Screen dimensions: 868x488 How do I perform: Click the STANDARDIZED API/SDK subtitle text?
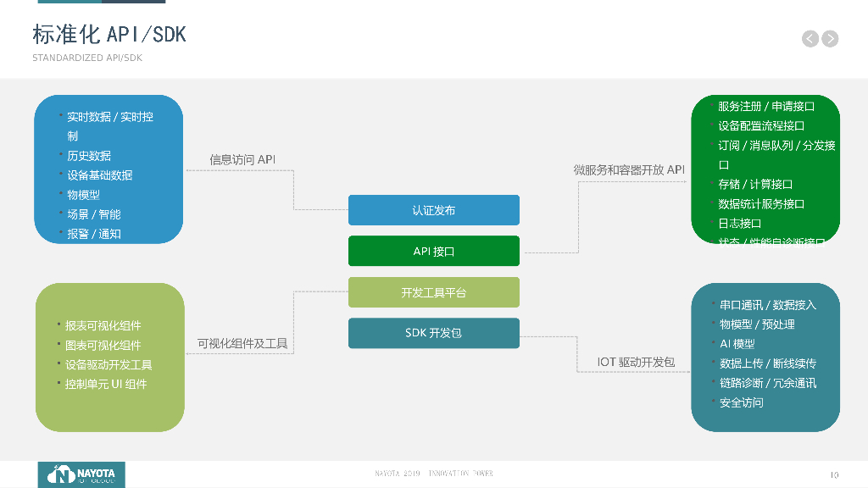pos(86,58)
